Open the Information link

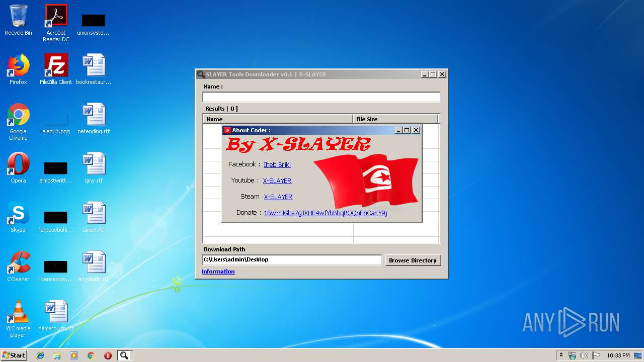point(218,271)
